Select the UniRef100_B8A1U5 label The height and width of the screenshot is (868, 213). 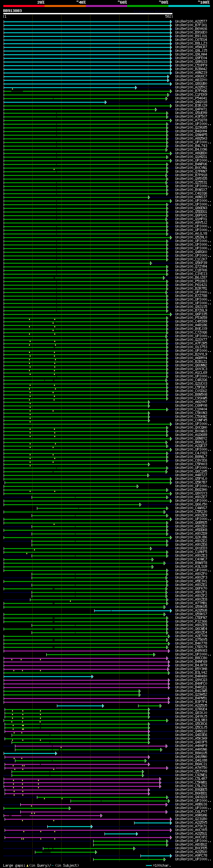pos(191,753)
